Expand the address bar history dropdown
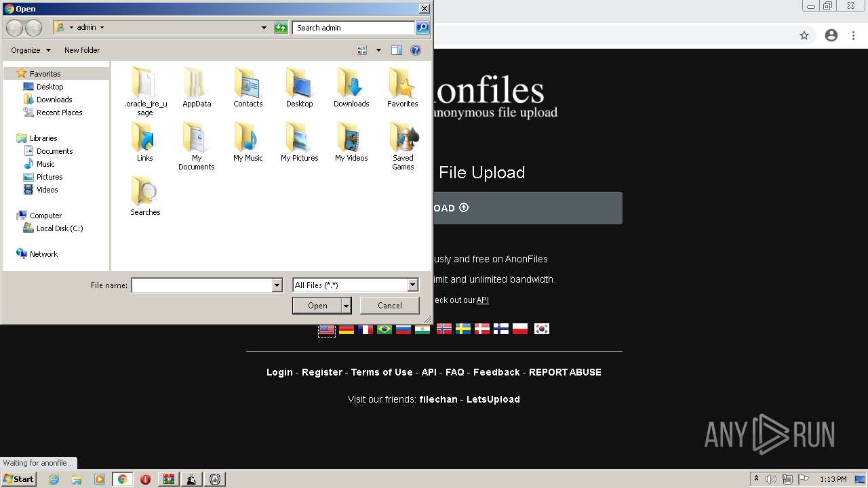 coord(264,28)
